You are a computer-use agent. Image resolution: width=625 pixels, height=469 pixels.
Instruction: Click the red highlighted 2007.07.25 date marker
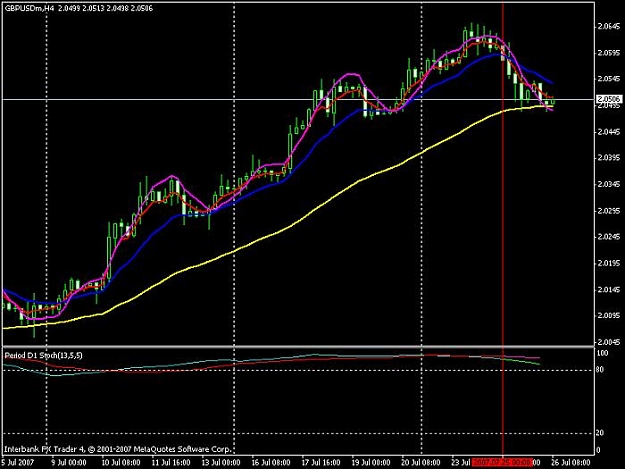pos(503,463)
